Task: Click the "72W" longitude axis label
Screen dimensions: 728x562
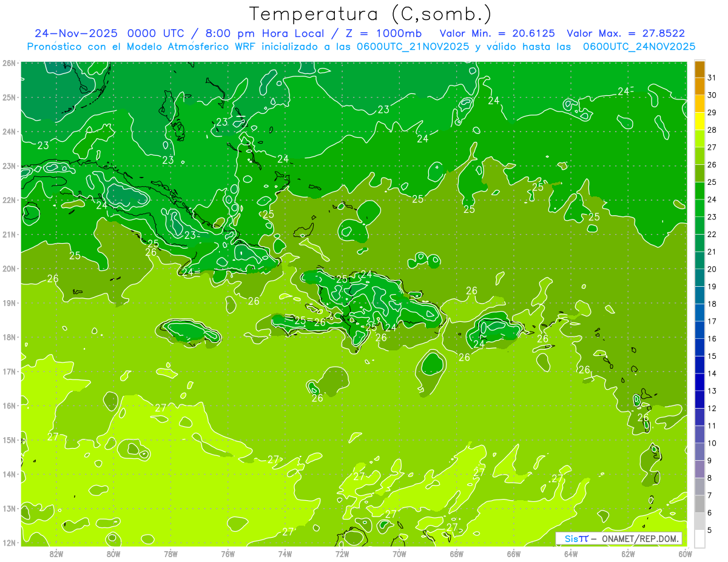Action: pos(342,554)
